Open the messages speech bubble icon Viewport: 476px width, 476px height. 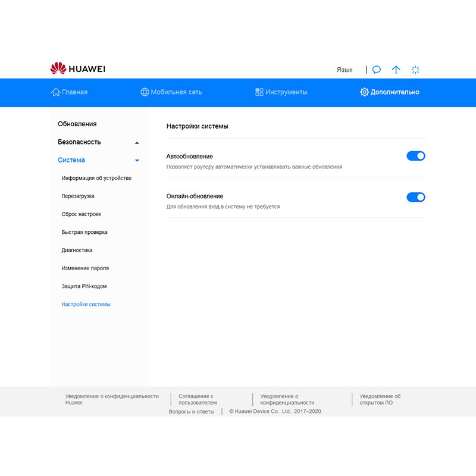pyautogui.click(x=377, y=70)
